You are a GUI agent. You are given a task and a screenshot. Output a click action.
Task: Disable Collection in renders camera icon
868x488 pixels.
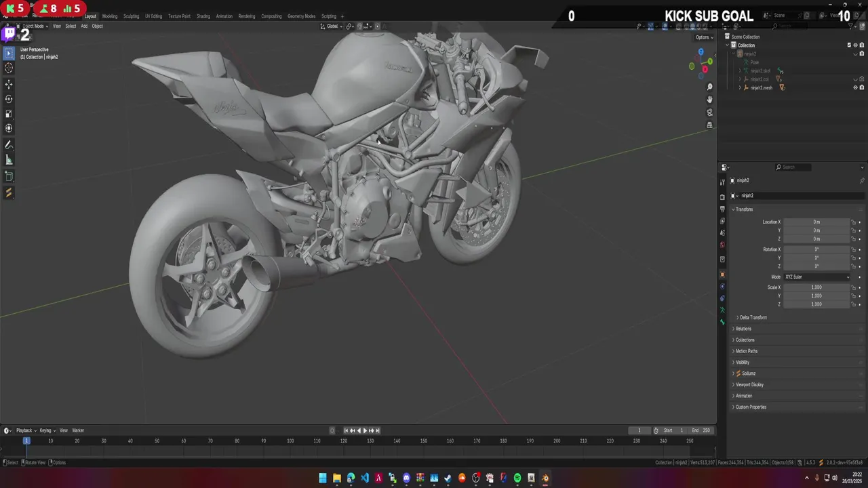(x=862, y=45)
